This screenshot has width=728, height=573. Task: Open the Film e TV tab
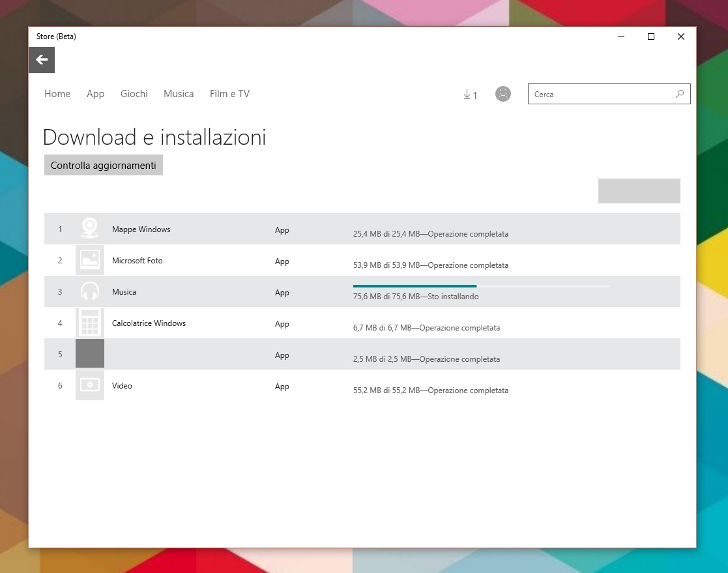(x=230, y=94)
